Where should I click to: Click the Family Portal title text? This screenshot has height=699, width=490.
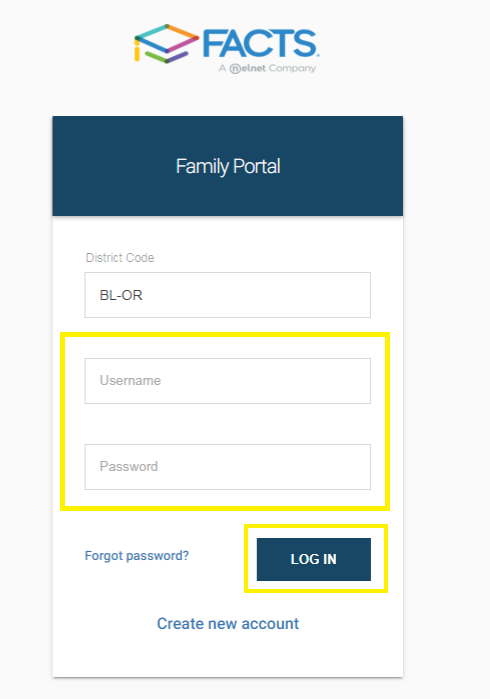[228, 167]
